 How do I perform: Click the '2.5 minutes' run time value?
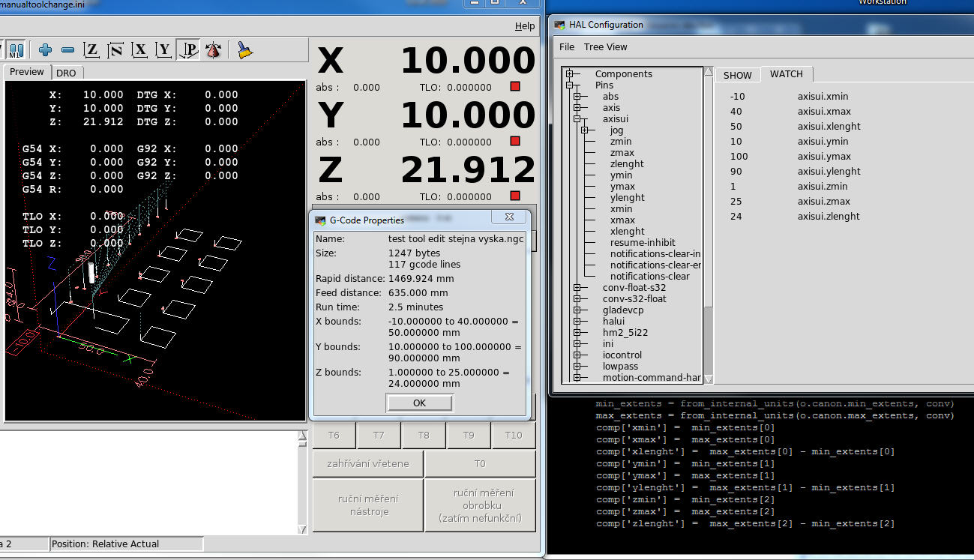tap(415, 307)
